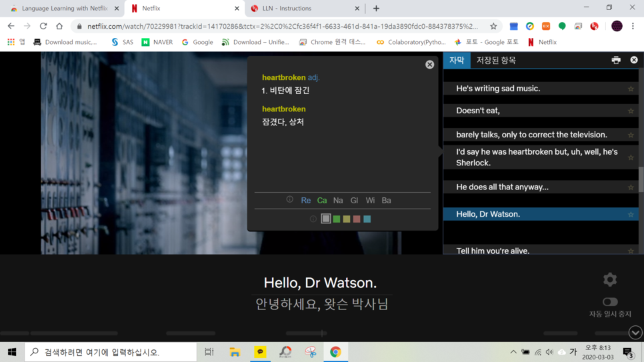
Task: Open Windows notification center
Action: (x=629, y=352)
